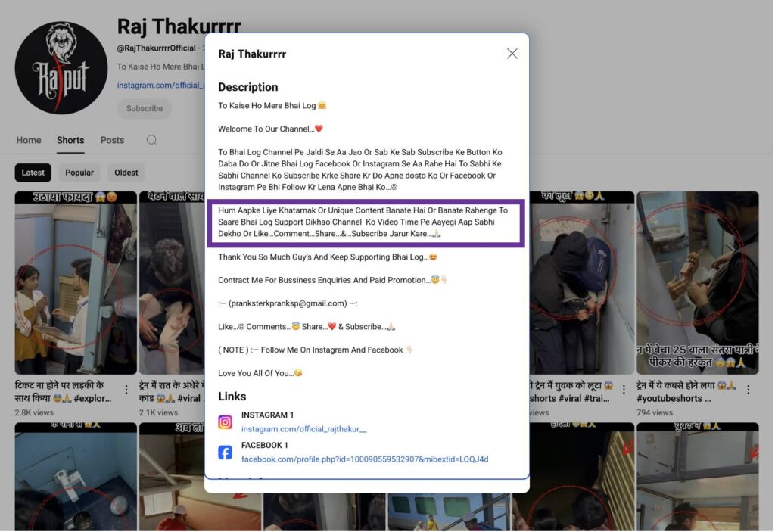Image resolution: width=775 pixels, height=532 pixels.
Task: Click the Instagram logo icon under Links
Action: 226,422
